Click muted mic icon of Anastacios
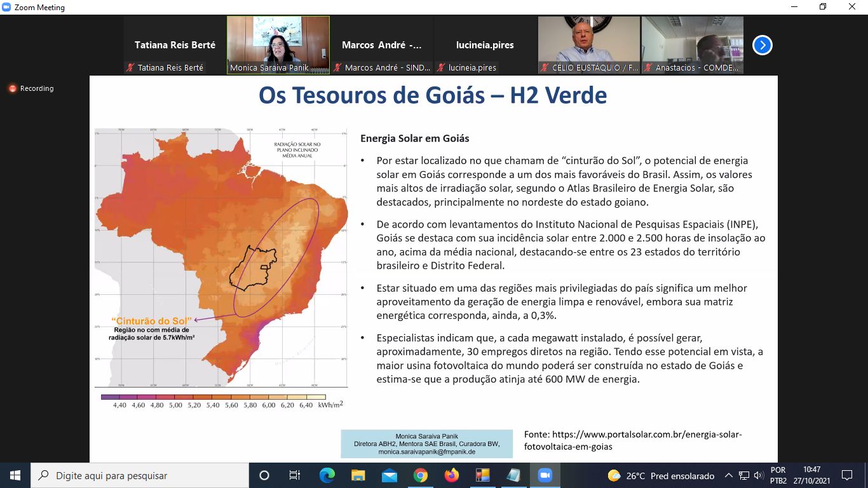This screenshot has height=488, width=868. click(x=648, y=67)
